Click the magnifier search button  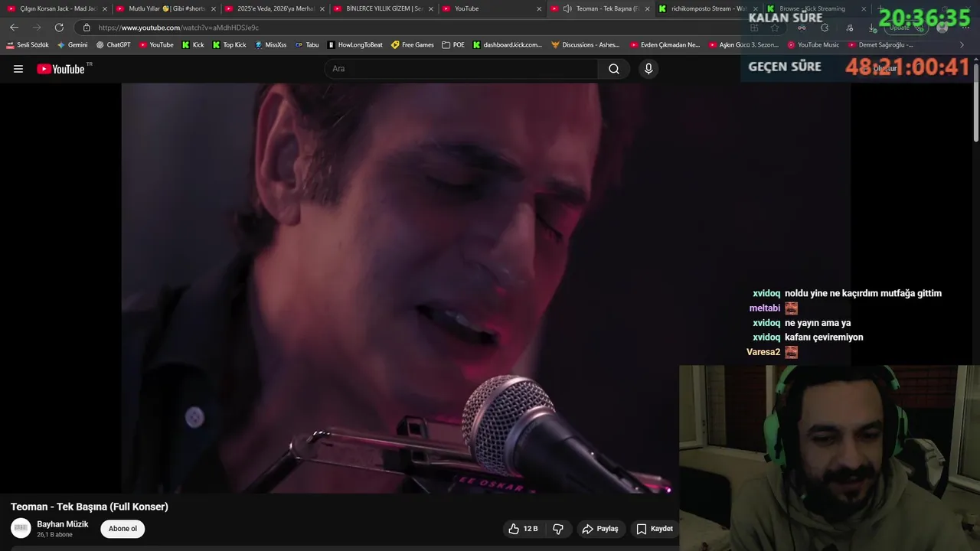pyautogui.click(x=614, y=69)
